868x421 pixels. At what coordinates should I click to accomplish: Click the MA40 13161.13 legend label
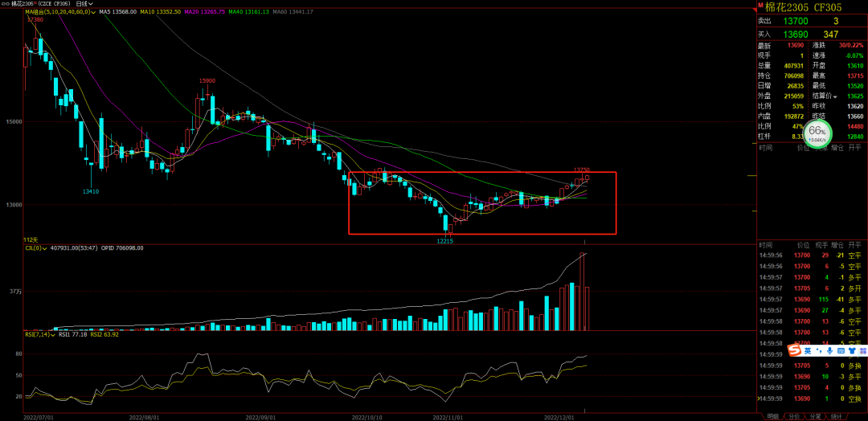pos(249,11)
